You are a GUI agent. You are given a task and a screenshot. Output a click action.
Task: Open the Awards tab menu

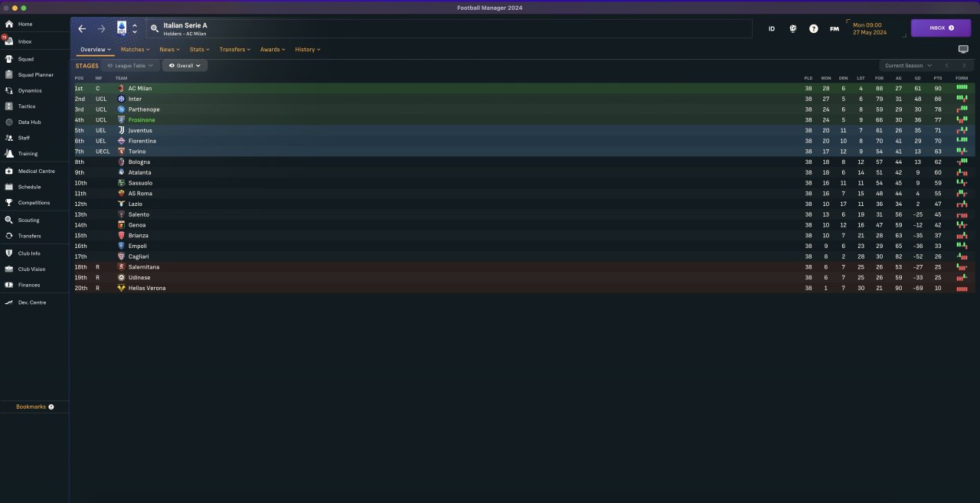pos(273,49)
